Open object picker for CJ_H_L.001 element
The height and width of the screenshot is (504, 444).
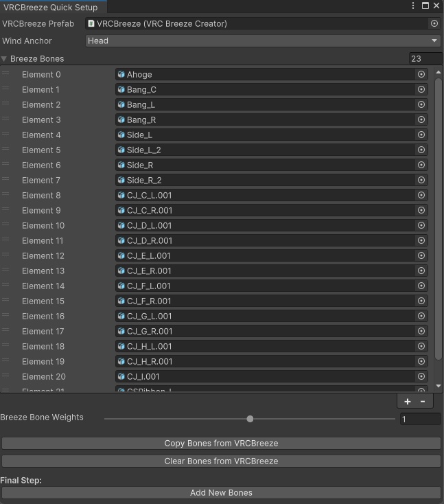(x=421, y=346)
